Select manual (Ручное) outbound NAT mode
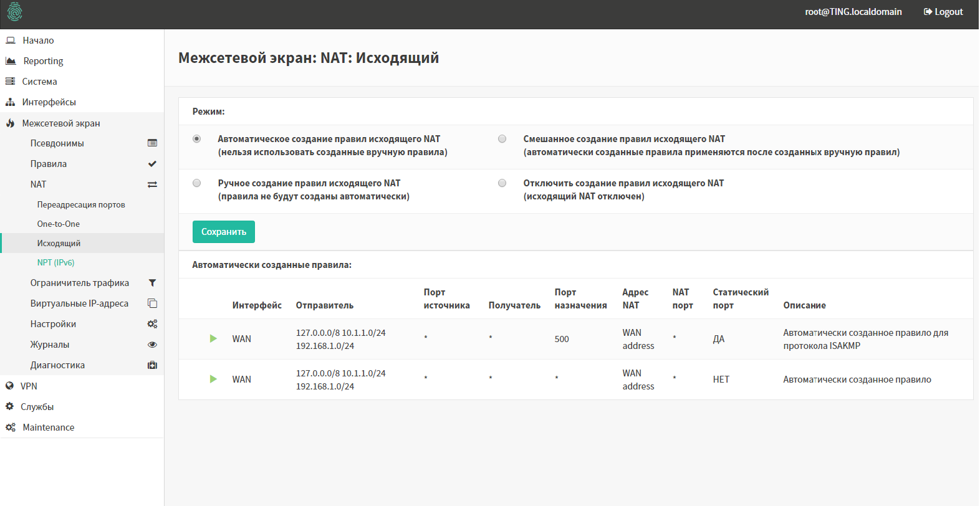 pyautogui.click(x=197, y=183)
